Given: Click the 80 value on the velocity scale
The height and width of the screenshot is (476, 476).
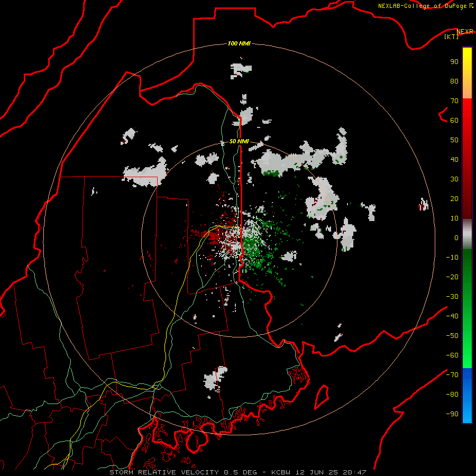Looking at the screenshot, I should point(454,81).
